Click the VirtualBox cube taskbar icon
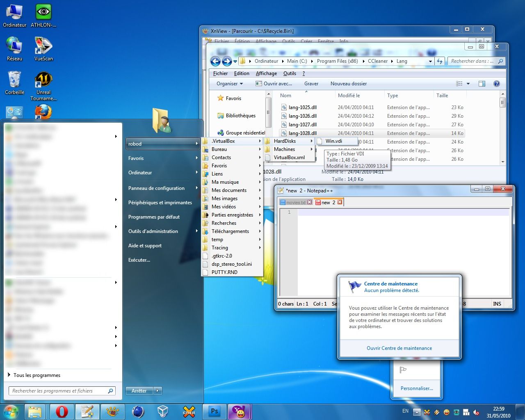The image size is (525, 420). click(x=163, y=411)
